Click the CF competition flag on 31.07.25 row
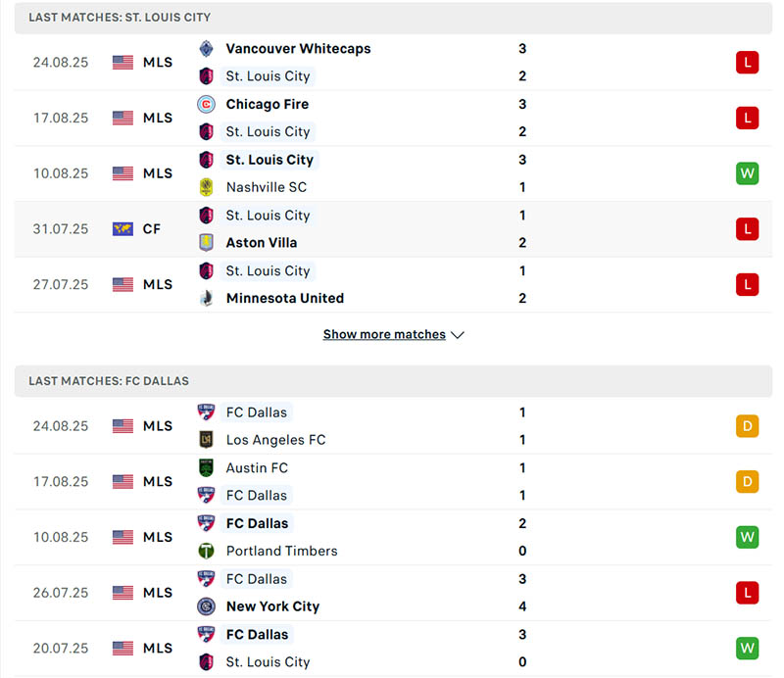Viewport: 784px width, 678px height. coord(122,228)
